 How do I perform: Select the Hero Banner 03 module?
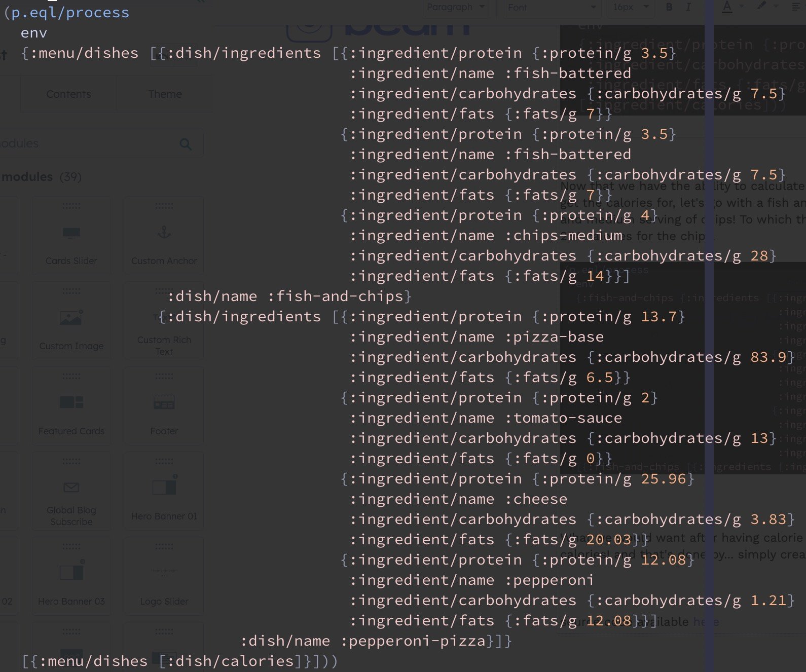pos(71,576)
